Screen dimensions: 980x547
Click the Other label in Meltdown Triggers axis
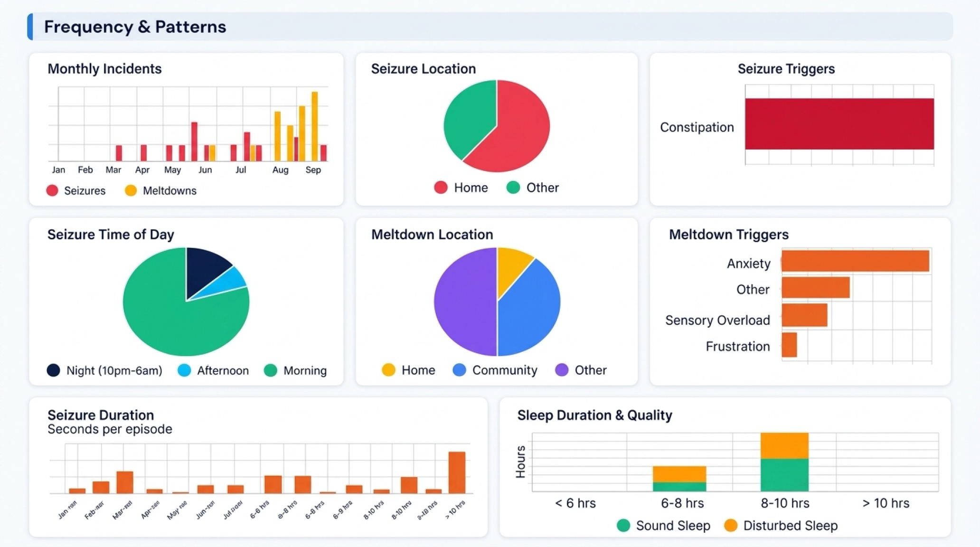pyautogui.click(x=753, y=290)
